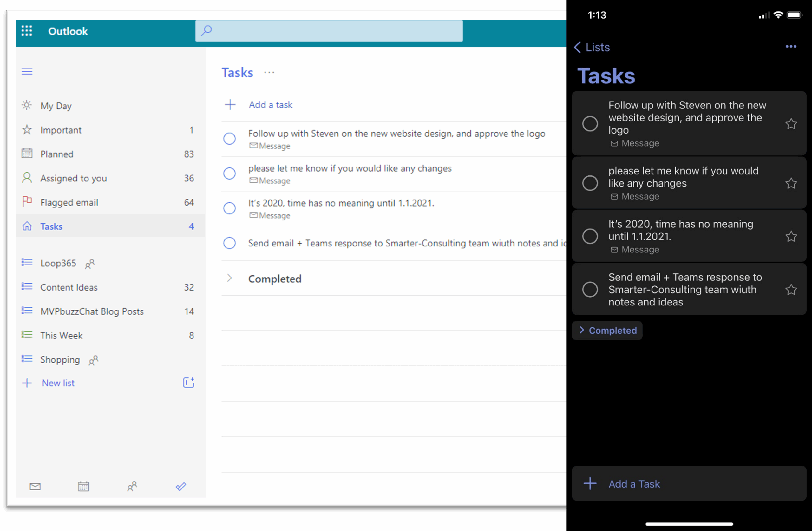Create a list group with the new-group icon
Viewport: 812px width, 531px height.
(188, 383)
